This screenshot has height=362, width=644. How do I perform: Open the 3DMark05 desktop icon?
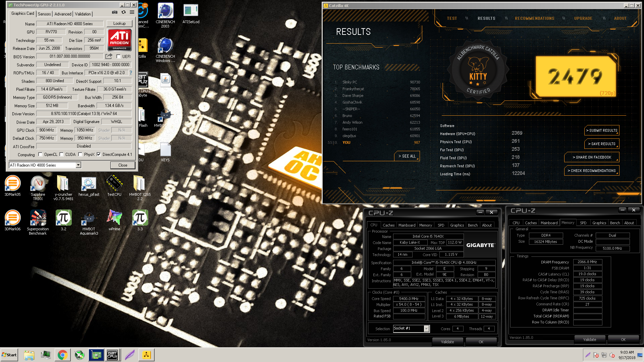coord(12,186)
